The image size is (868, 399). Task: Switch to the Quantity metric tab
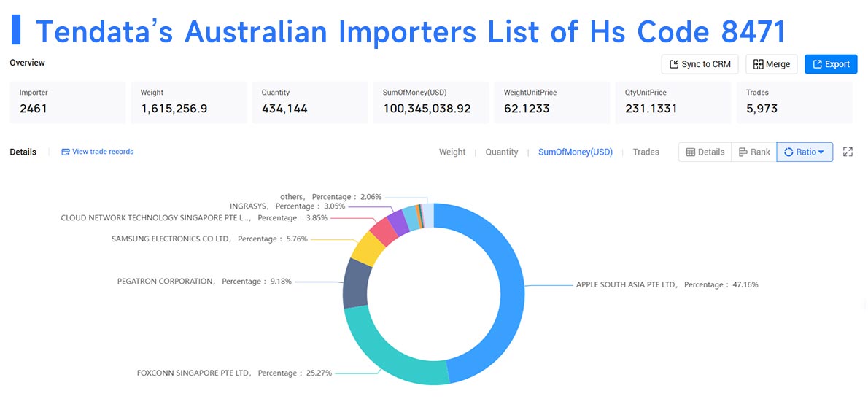point(502,152)
